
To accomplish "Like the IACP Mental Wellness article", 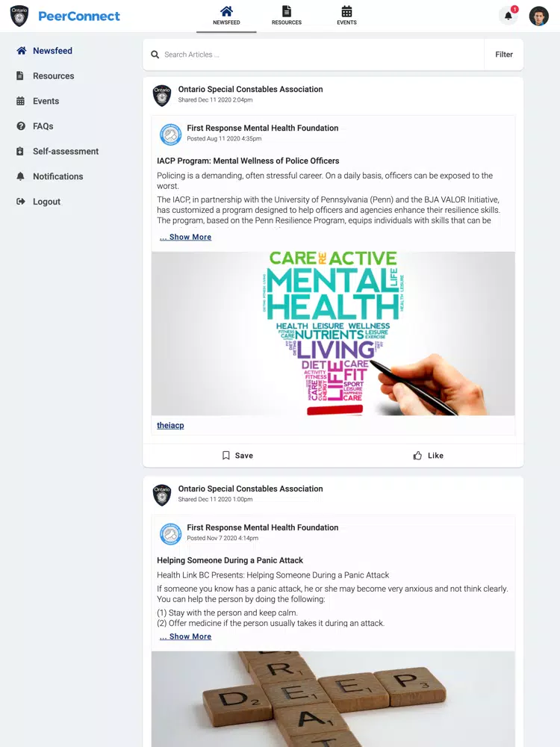I will [x=428, y=456].
